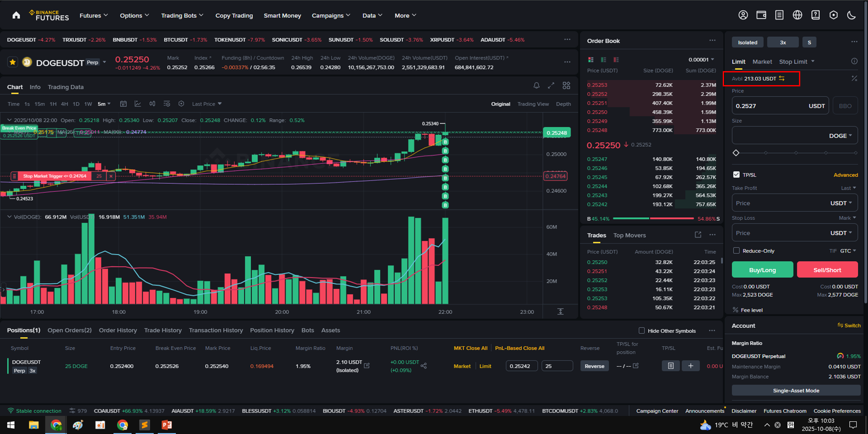Open chart indicators icon

[138, 104]
